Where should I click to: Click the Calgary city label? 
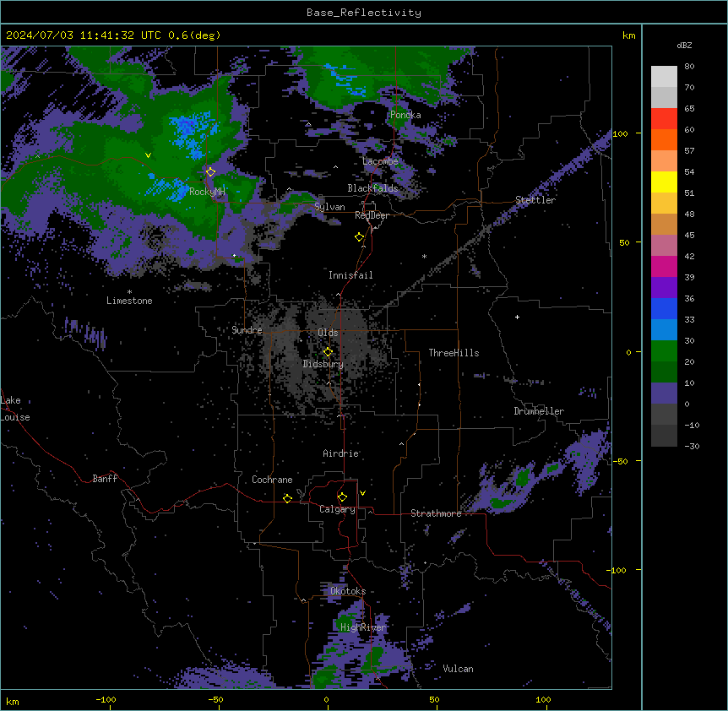pyautogui.click(x=337, y=509)
